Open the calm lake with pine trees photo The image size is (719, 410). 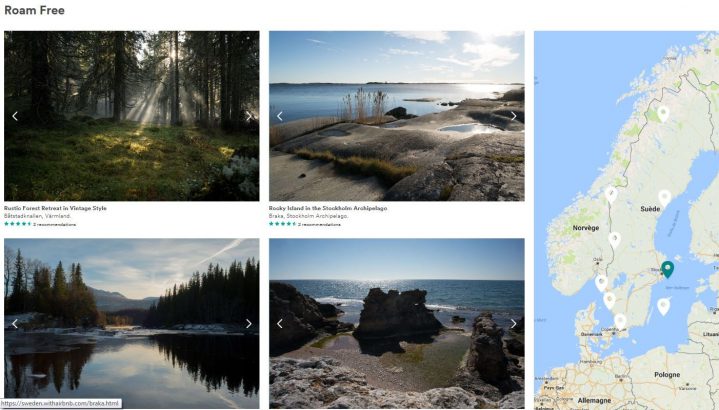click(x=132, y=323)
